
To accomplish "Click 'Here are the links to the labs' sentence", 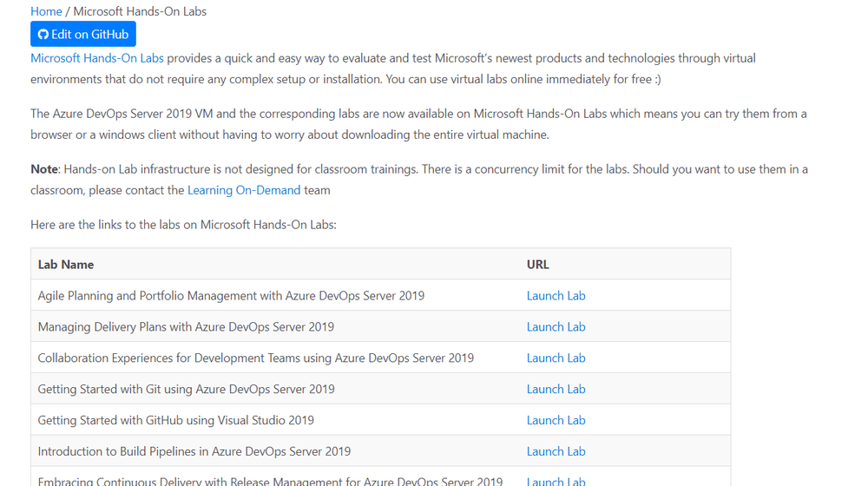I will tap(183, 225).
